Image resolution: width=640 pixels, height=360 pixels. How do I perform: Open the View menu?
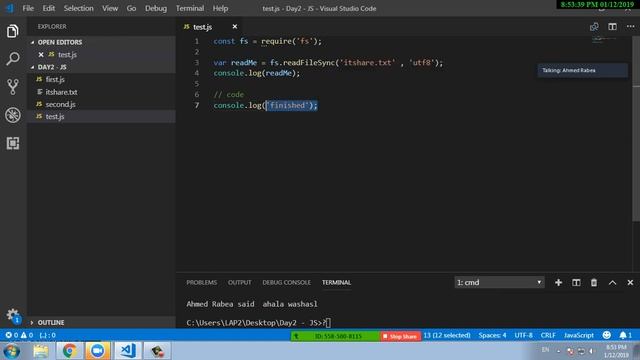[110, 8]
